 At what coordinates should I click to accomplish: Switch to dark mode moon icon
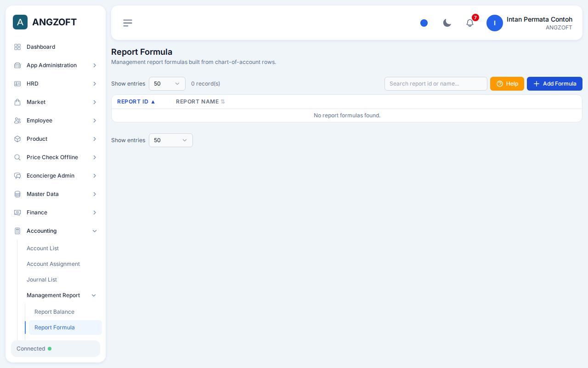click(447, 23)
